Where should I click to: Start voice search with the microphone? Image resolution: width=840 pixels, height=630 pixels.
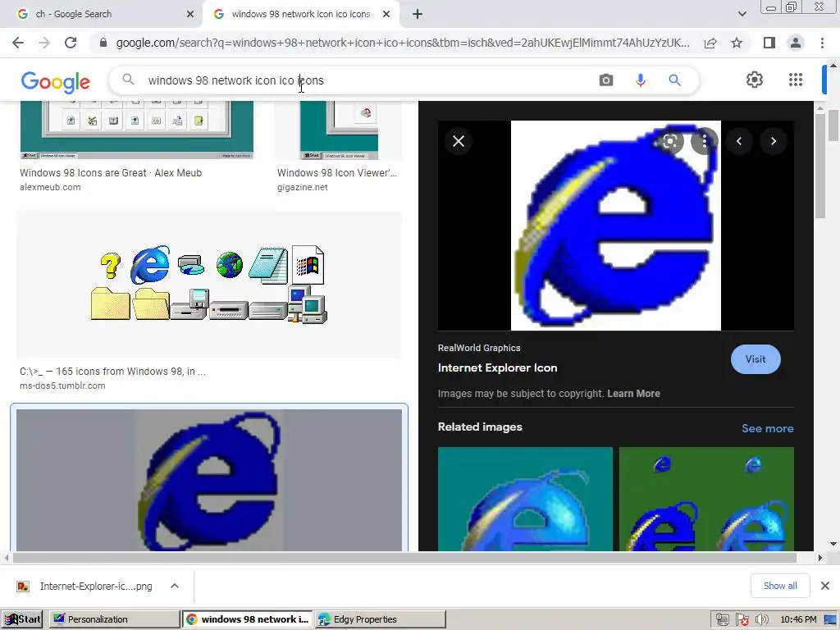640,80
